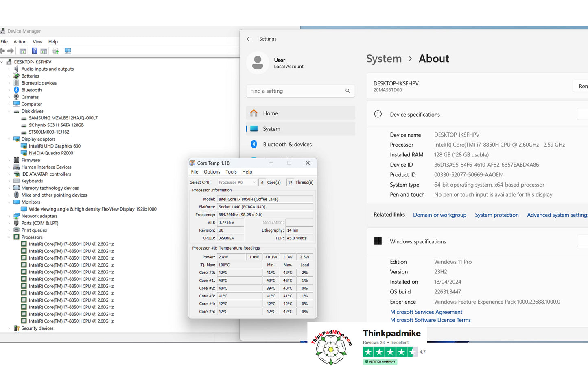Click the Home icon in Settings sidebar
The image size is (588, 369).
(254, 113)
